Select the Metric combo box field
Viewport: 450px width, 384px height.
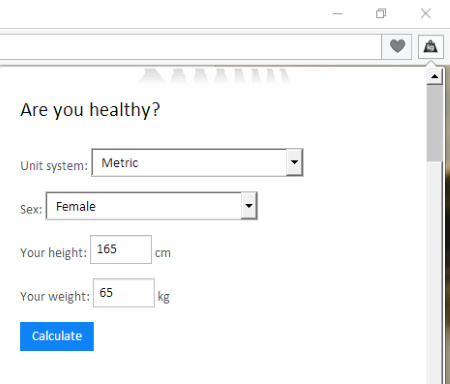click(197, 163)
